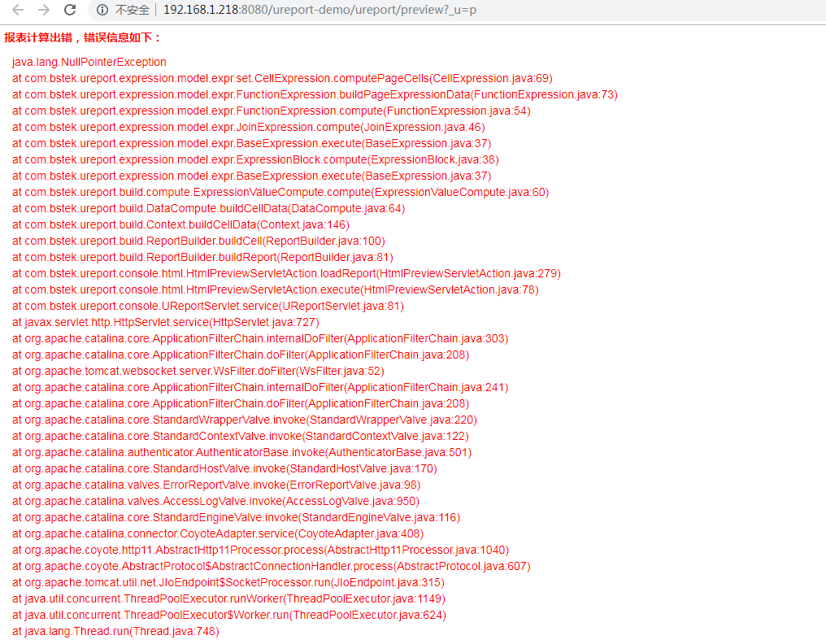The height and width of the screenshot is (644, 826).
Task: Click the CellExpression.computePageCells stack trace line
Action: pos(282,78)
